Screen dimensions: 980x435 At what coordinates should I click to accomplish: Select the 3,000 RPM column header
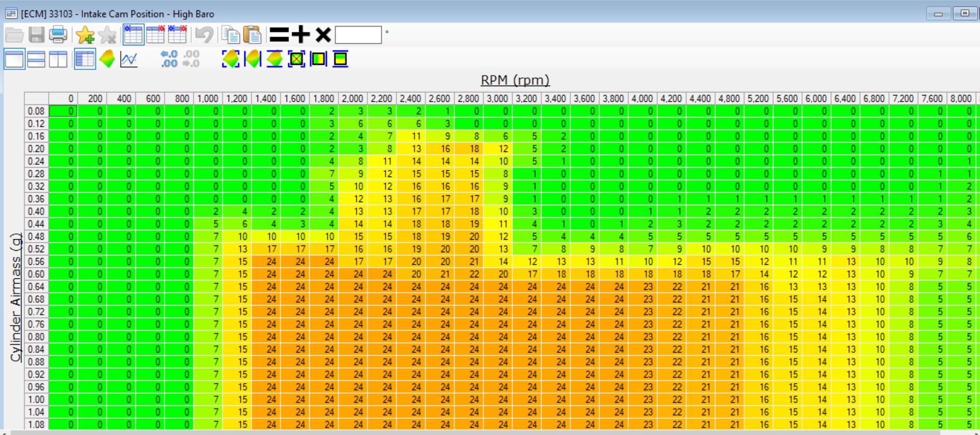click(x=497, y=99)
